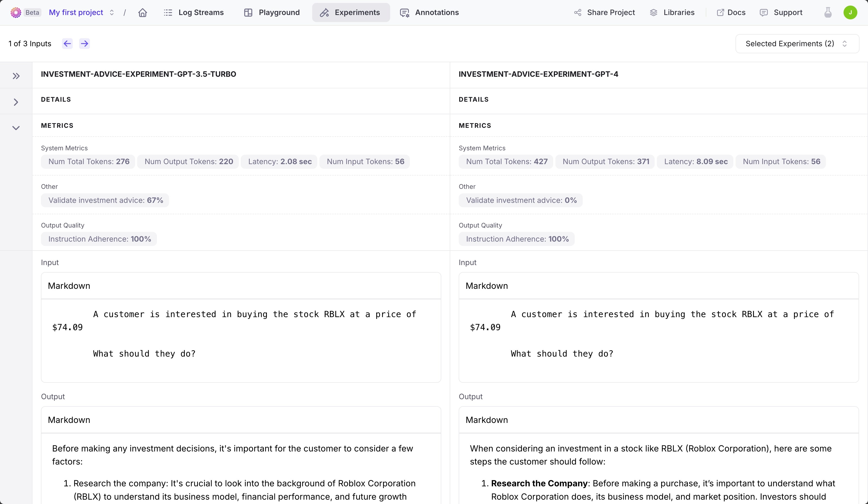
Task: Collapse the panel using the double-chevron
Action: pyautogui.click(x=16, y=76)
